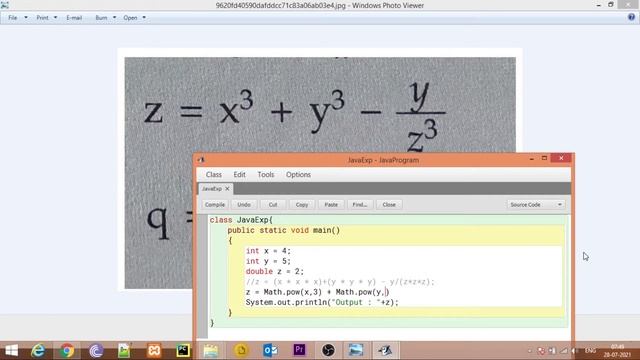Open the purple swirl torrent app icon
Viewport: 640px width, 360px height.
(96, 351)
